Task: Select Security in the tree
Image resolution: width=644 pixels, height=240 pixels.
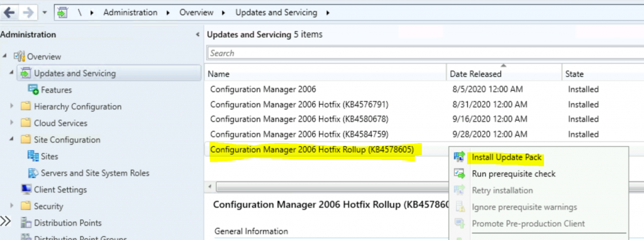Action: (x=48, y=206)
